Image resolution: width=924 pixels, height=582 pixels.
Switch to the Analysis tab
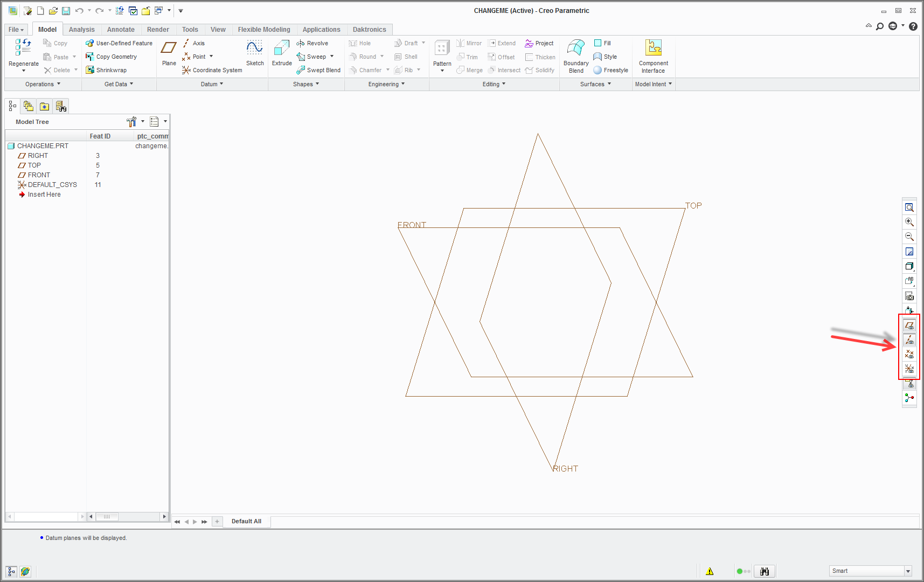pos(81,30)
